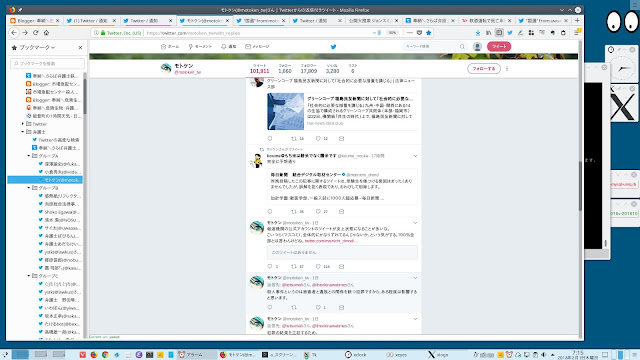640x360 pixels.
Task: Click the pink ツイート button
Action: [x=499, y=47]
